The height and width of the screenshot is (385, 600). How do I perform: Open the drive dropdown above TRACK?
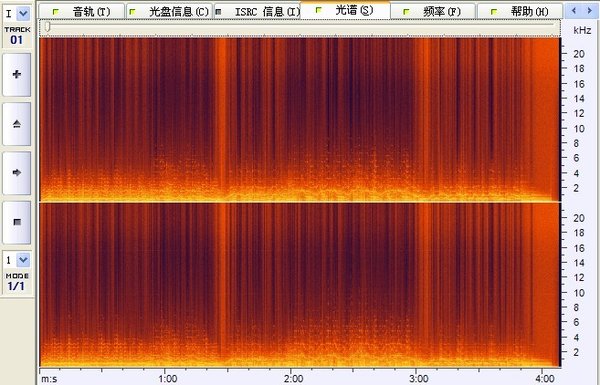coord(23,14)
